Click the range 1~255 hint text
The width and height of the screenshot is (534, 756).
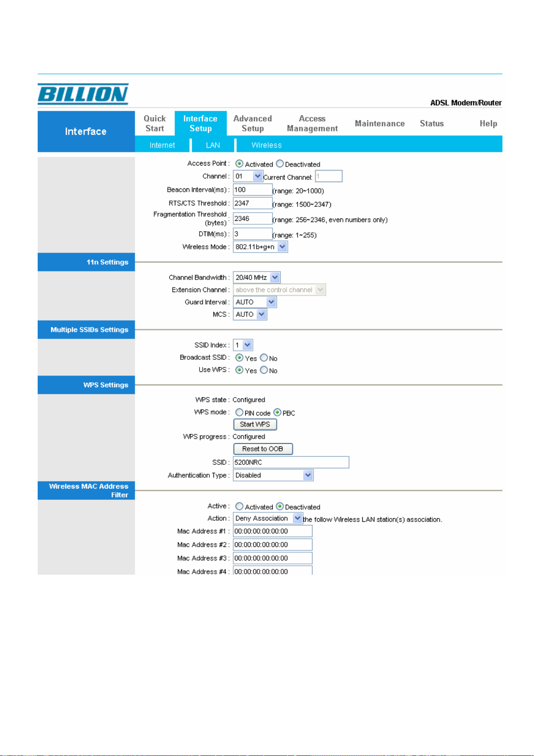click(x=295, y=235)
